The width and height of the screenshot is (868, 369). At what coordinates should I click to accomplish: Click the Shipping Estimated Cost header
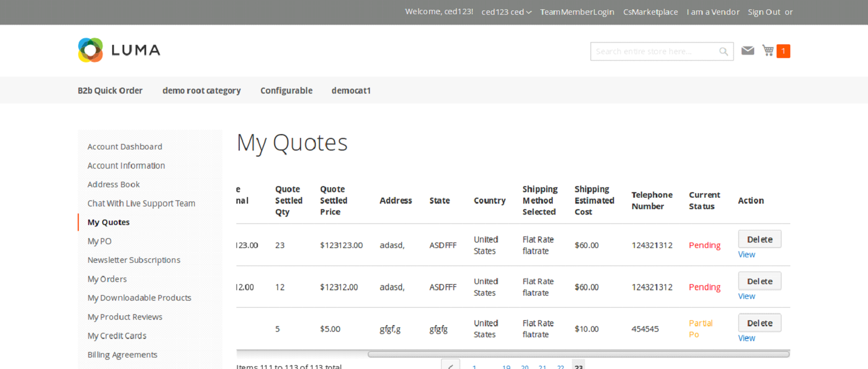(594, 200)
